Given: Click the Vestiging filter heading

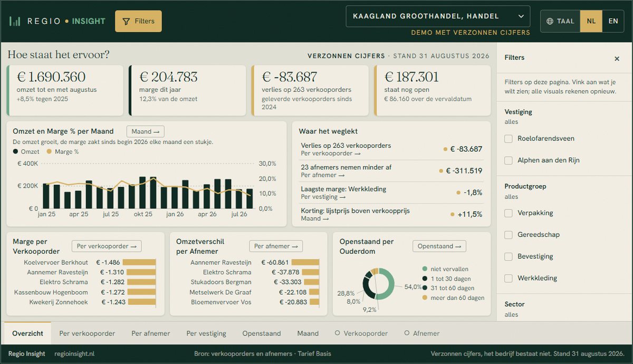Looking at the screenshot, I should 518,112.
